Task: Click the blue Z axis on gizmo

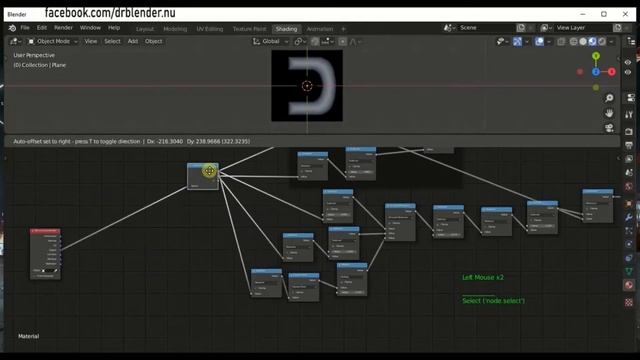Action: point(596,72)
